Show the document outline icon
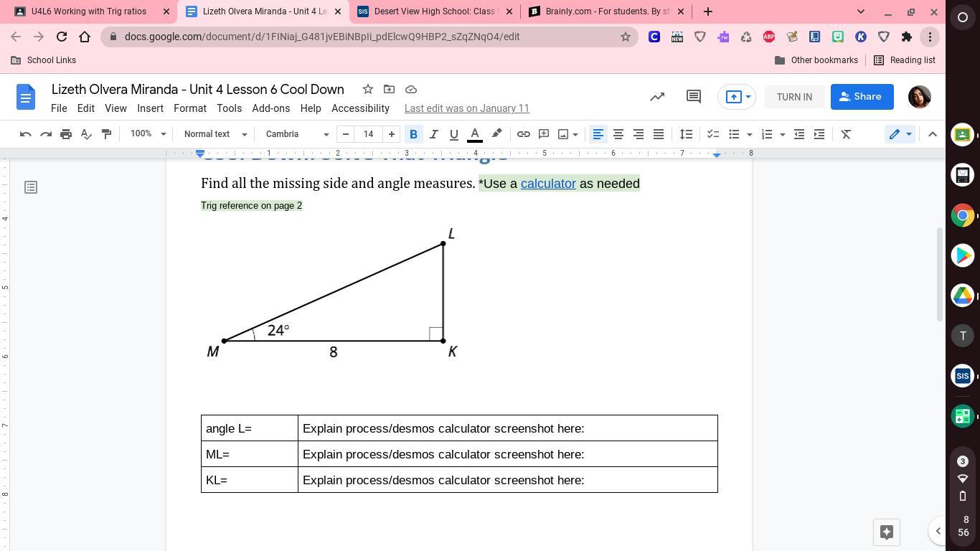The image size is (980, 551). 31,187
